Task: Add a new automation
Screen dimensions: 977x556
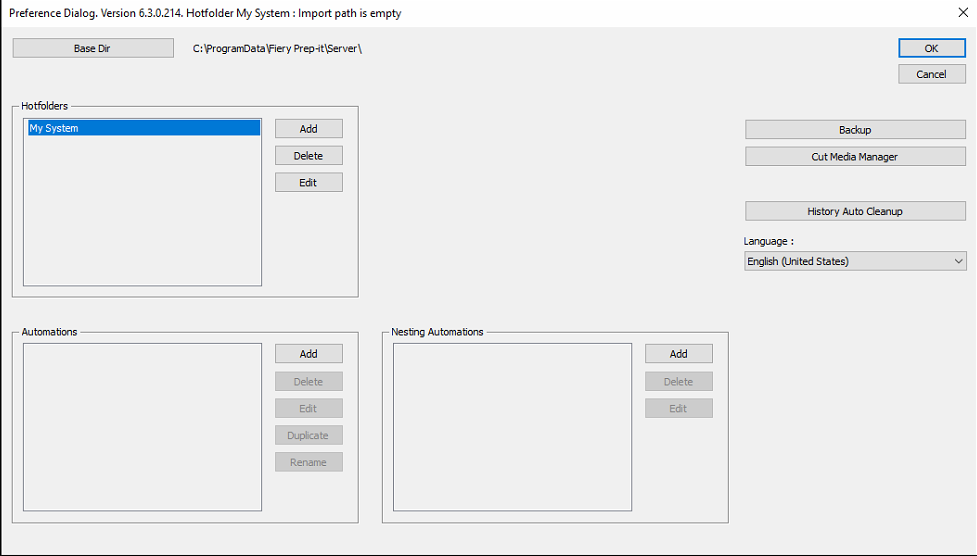Action: tap(308, 354)
